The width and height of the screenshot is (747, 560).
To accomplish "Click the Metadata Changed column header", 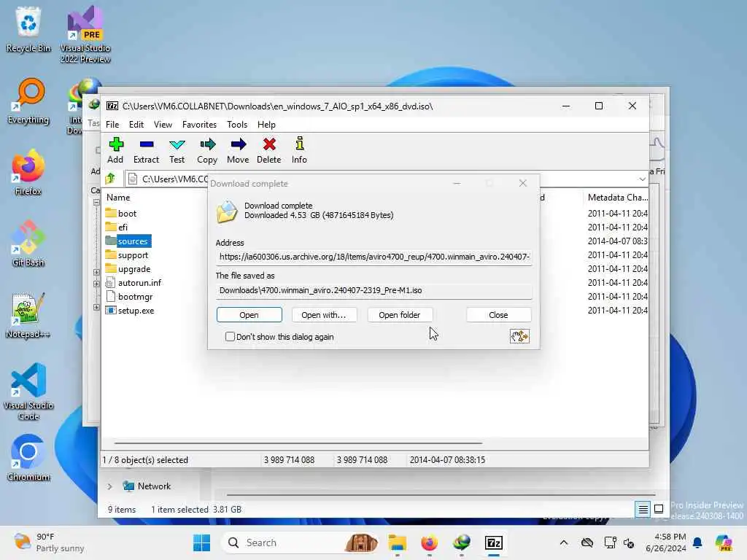I will tap(617, 197).
